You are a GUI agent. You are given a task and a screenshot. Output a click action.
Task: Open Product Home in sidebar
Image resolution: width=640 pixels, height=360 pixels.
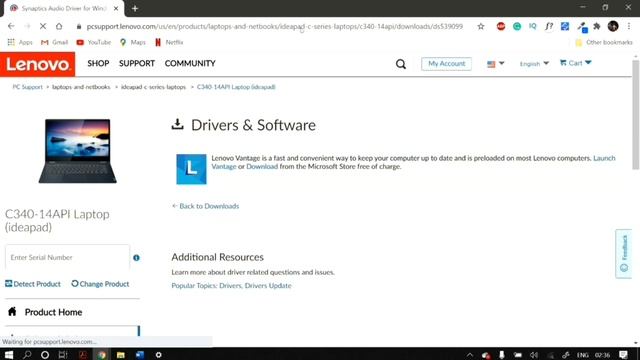click(x=53, y=312)
